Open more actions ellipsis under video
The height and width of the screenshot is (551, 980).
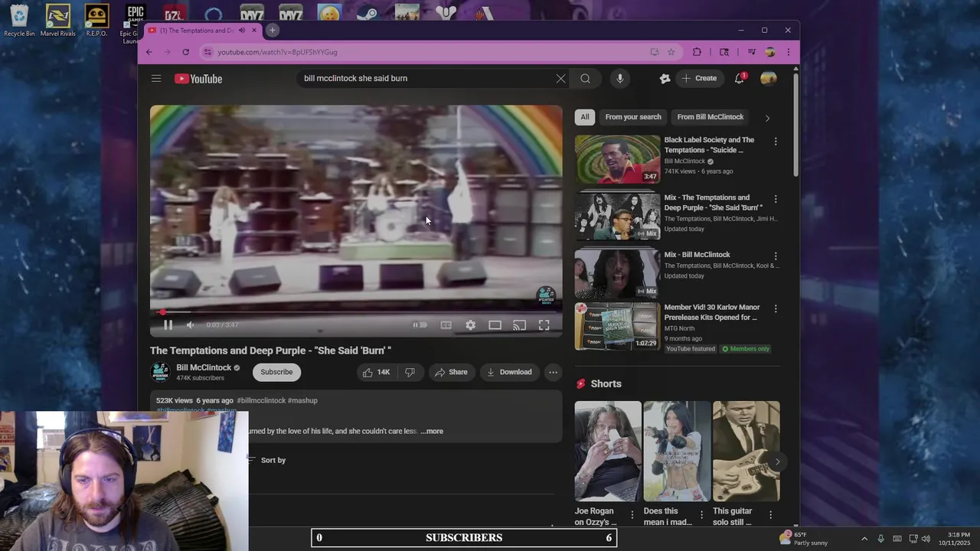(x=553, y=372)
